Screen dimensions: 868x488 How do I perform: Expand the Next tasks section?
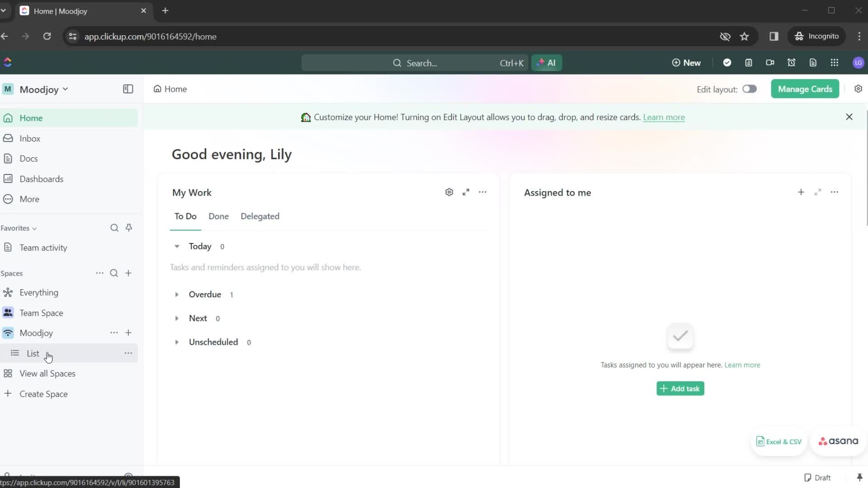176,318
